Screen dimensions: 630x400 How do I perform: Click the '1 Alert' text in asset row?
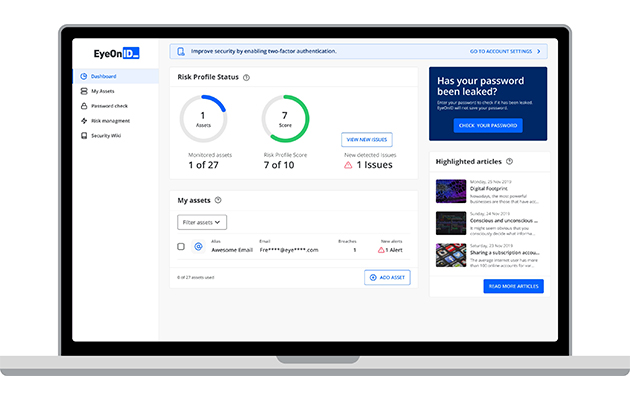(x=394, y=250)
